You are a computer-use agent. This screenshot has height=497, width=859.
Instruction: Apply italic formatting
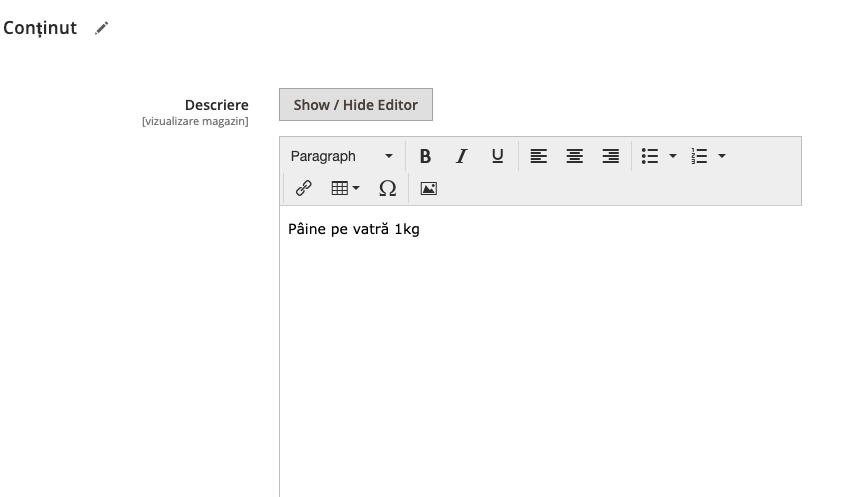click(461, 156)
